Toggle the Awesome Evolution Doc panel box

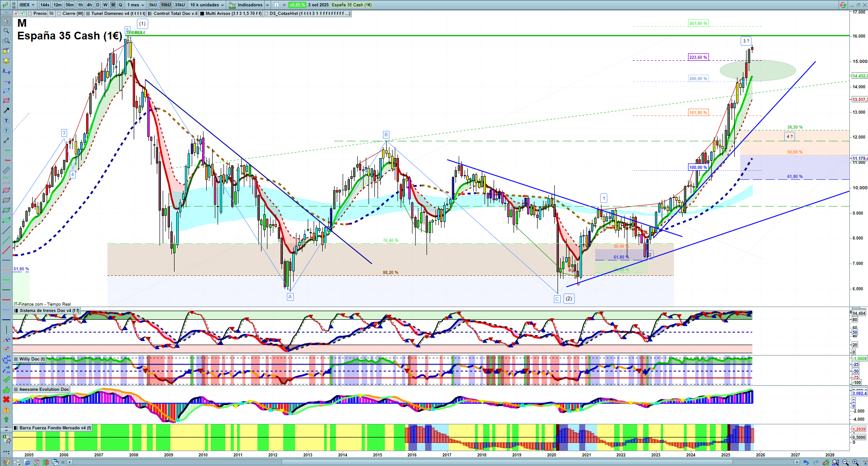[16, 389]
